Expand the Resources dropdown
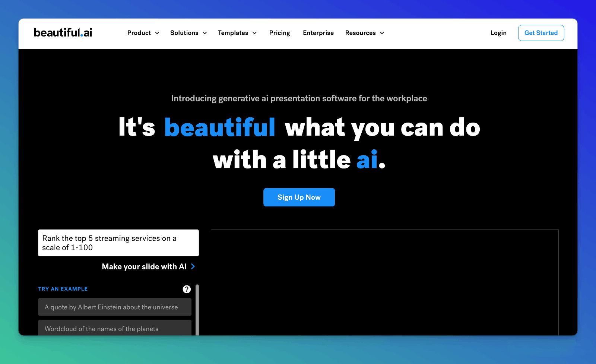The height and width of the screenshot is (364, 596). point(365,33)
